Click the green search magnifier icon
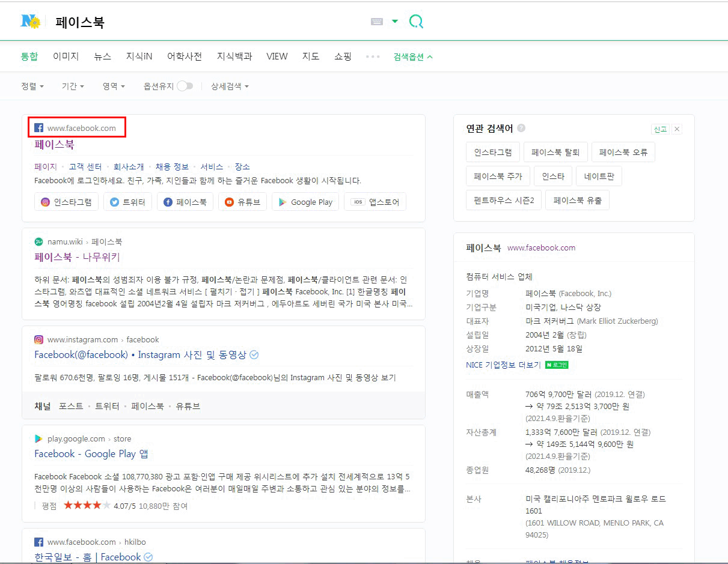728x564 pixels. [416, 22]
